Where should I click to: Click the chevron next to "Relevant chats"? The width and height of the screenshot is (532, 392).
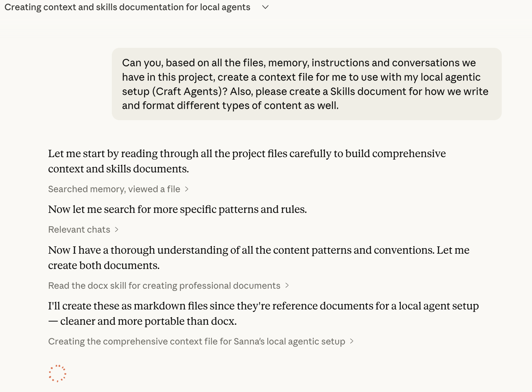tap(117, 230)
